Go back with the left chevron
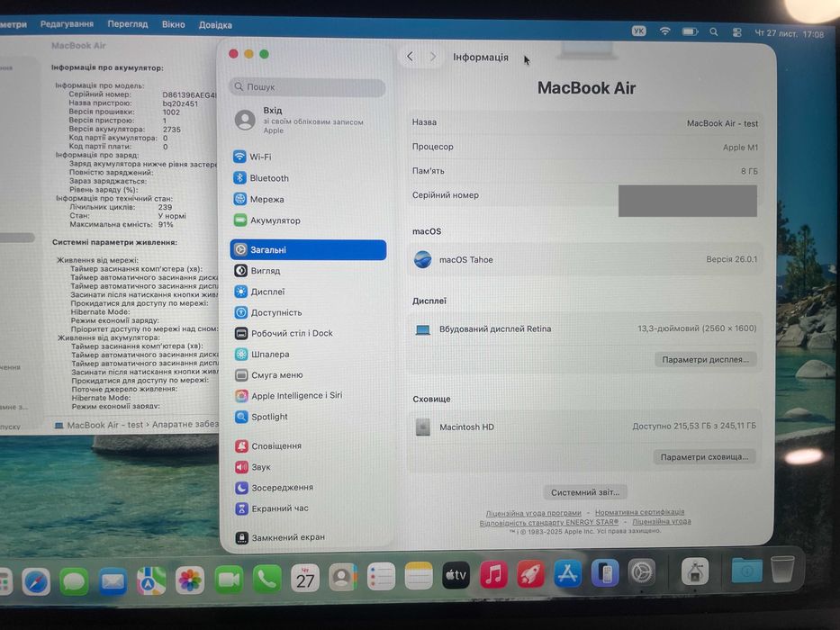 (x=410, y=56)
